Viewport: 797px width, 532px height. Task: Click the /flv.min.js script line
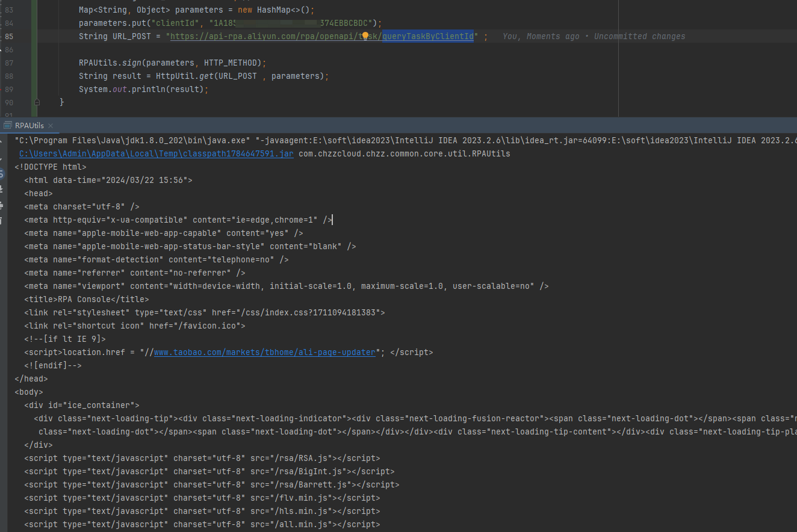coord(202,498)
